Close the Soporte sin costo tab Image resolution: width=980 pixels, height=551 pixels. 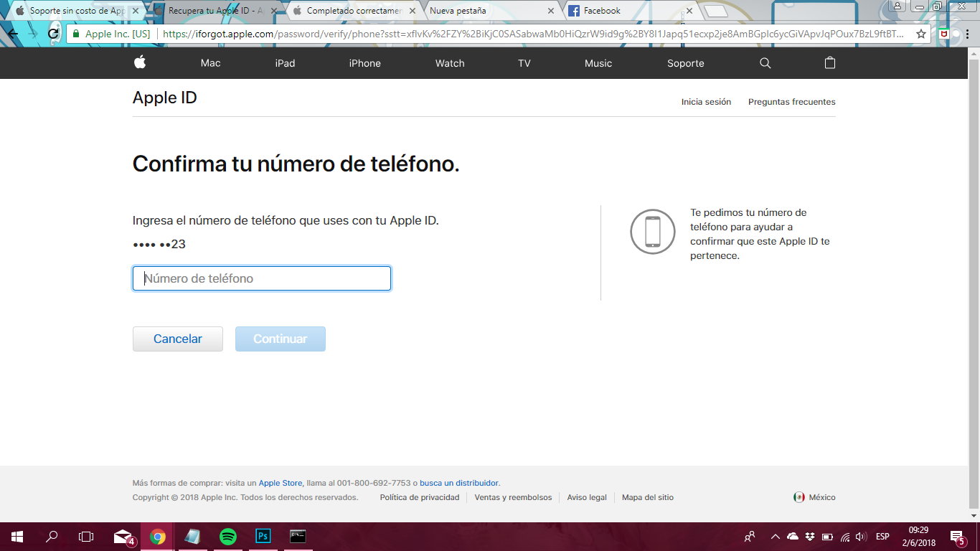[x=136, y=11]
